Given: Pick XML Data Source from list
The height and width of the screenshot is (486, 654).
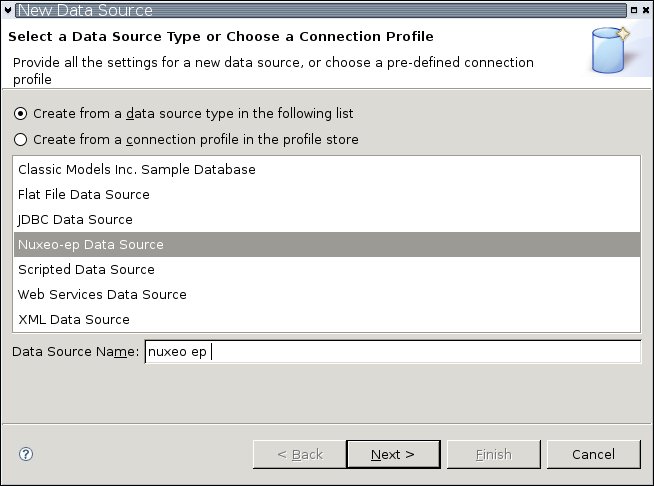Looking at the screenshot, I should [x=74, y=320].
